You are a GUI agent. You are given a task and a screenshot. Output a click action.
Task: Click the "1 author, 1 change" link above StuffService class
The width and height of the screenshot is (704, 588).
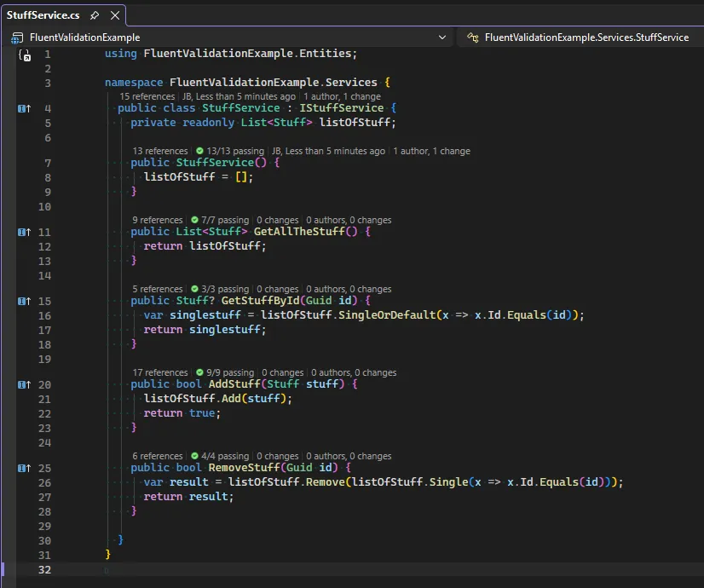point(341,96)
